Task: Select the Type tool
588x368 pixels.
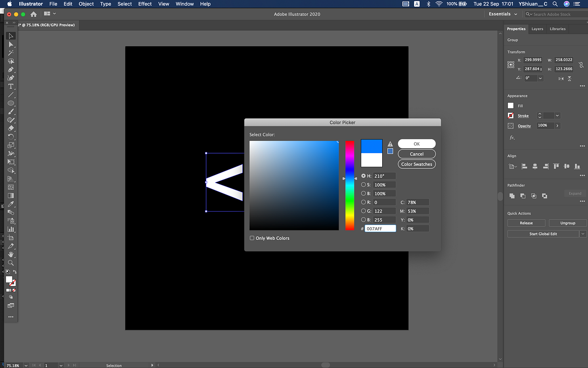Action: [11, 86]
